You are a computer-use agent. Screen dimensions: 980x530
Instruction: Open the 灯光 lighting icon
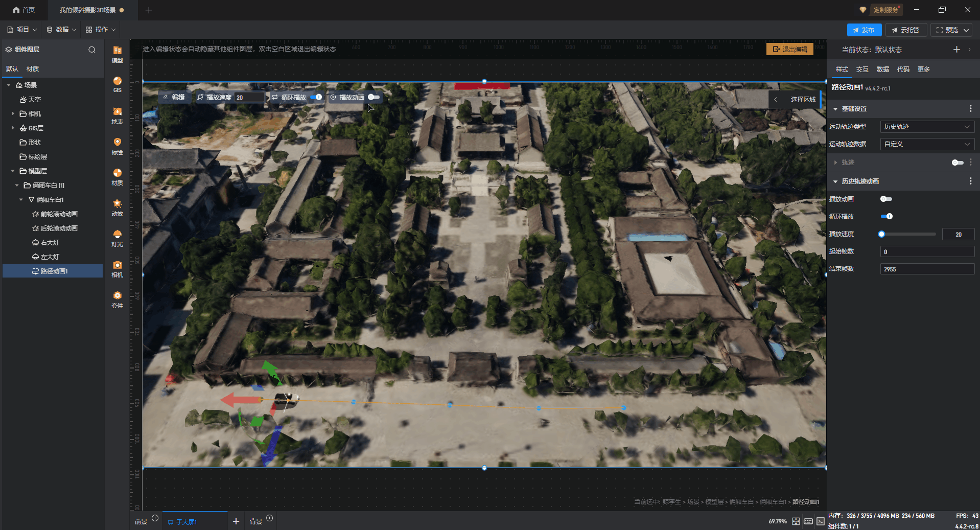tap(117, 238)
